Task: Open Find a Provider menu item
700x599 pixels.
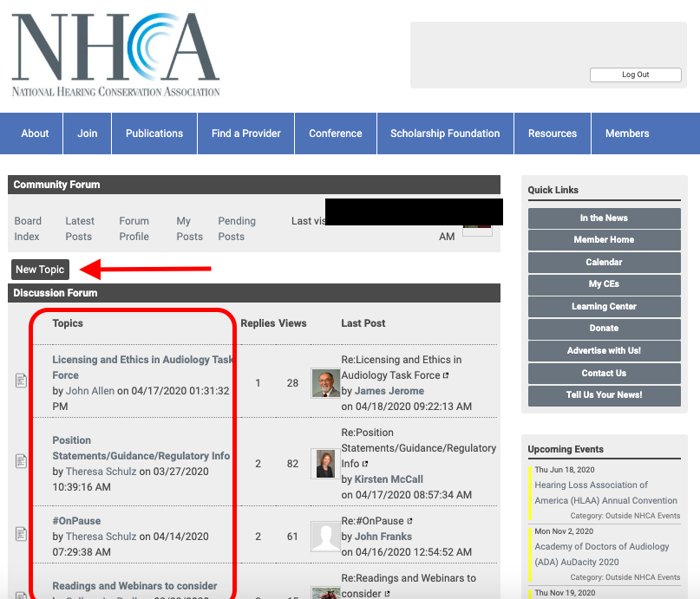Action: [246, 133]
